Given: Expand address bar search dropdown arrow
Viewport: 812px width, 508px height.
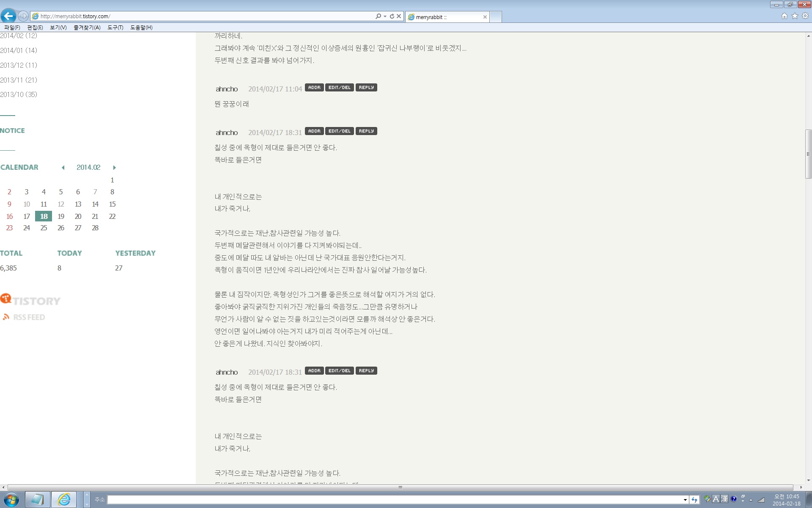Looking at the screenshot, I should coord(385,16).
